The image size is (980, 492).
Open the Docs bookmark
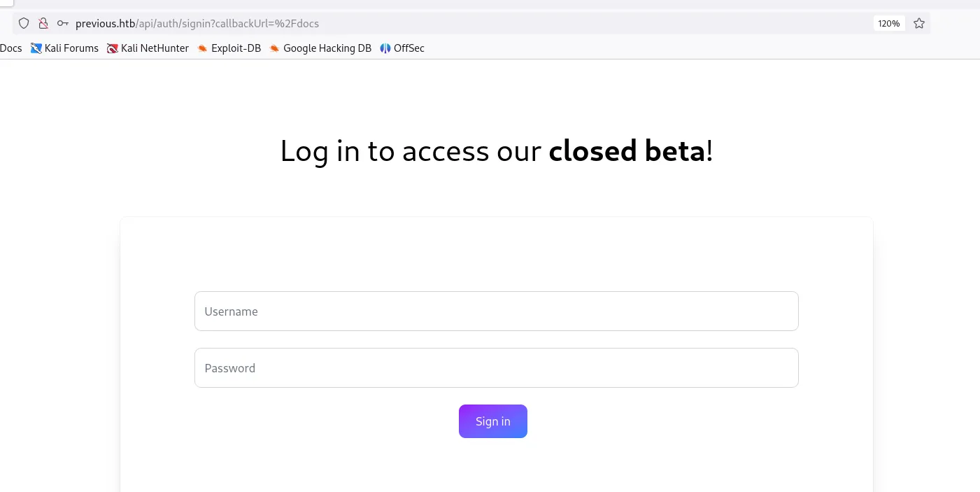(x=11, y=48)
